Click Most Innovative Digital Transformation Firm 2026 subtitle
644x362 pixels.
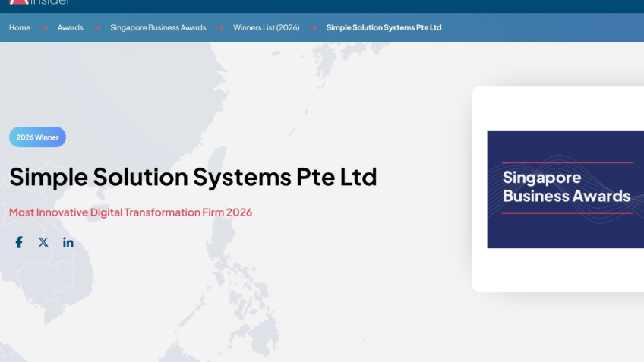[x=131, y=212]
